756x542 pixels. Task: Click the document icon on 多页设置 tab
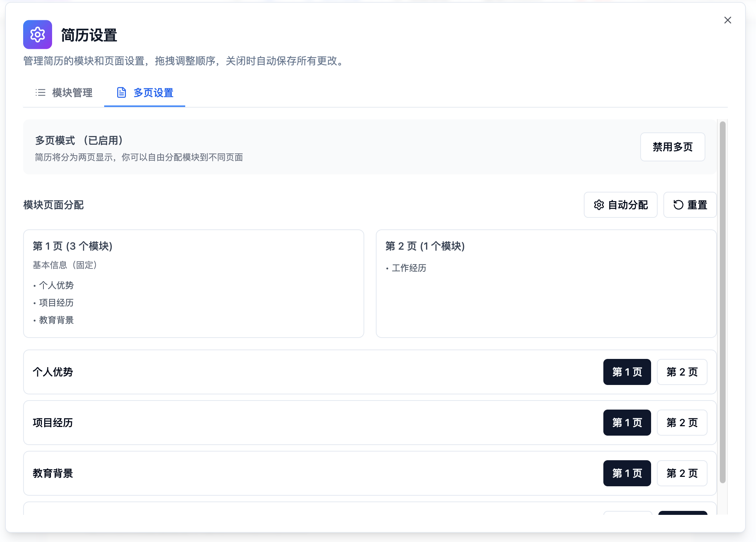coord(122,93)
